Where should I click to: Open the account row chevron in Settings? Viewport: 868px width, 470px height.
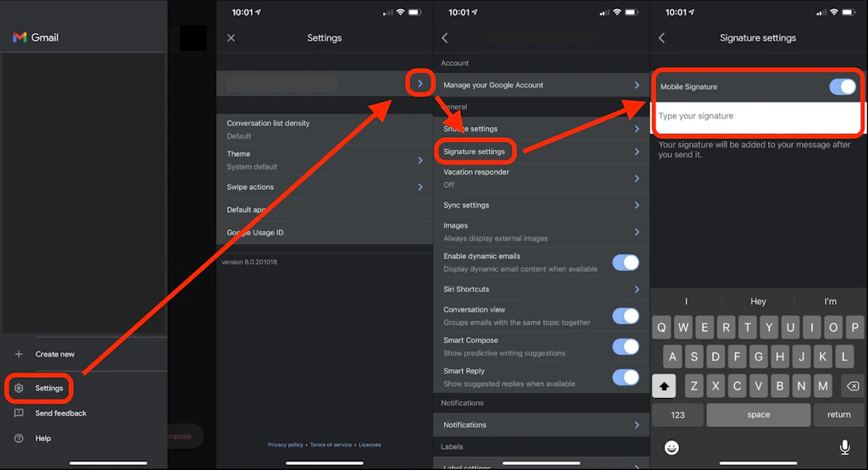tap(420, 84)
